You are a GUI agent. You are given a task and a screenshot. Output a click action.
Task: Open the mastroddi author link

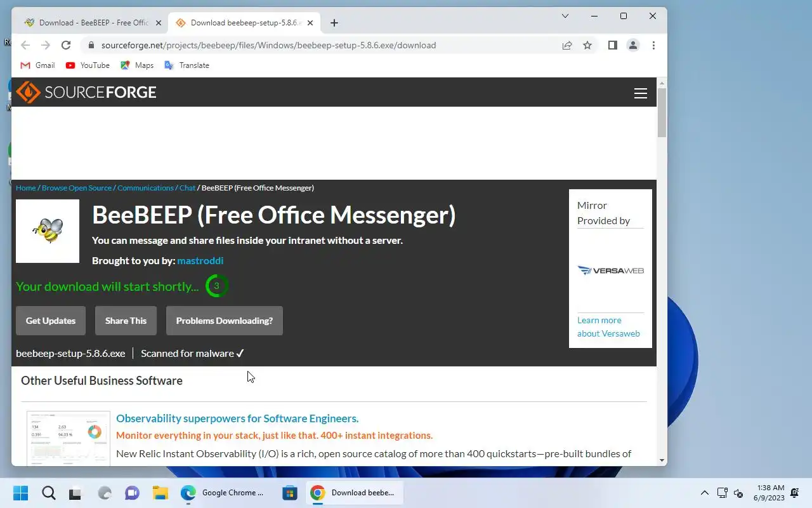point(200,260)
